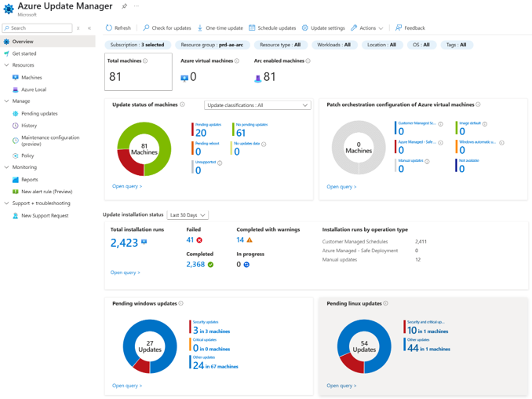
Task: Click info icon beside Manual updates in patch card
Action: pos(427,162)
